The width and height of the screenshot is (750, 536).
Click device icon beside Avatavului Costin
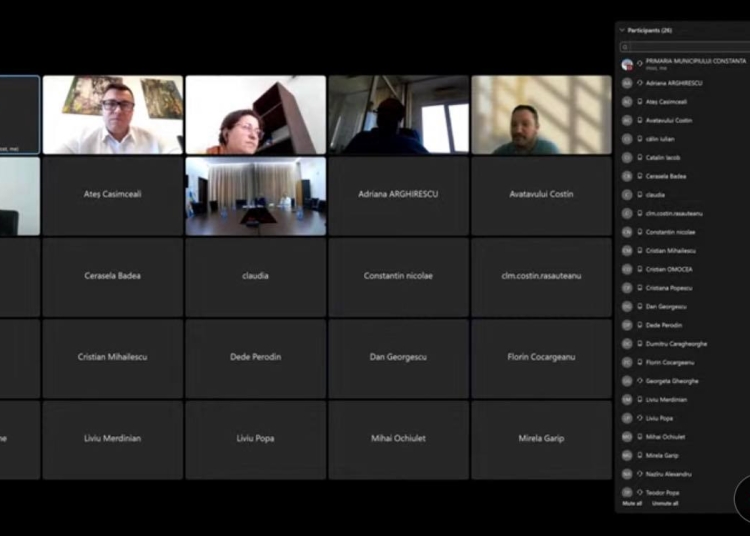tap(640, 120)
